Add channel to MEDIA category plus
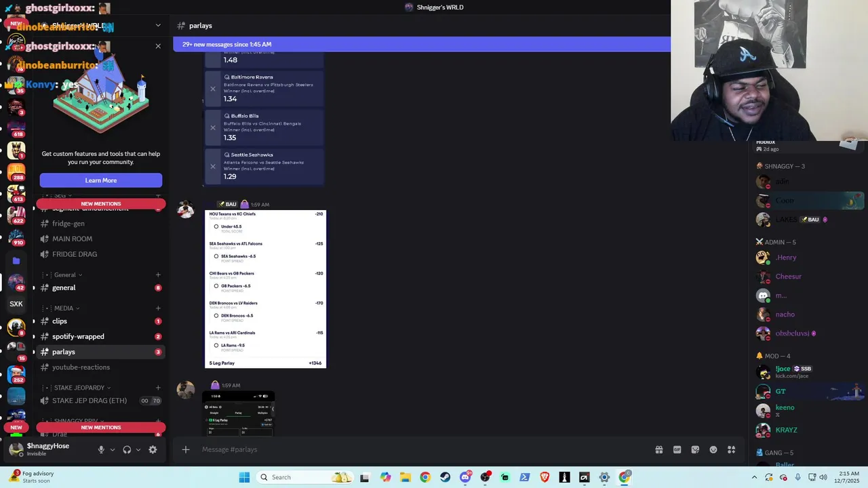This screenshot has width=868, height=488. point(158,308)
